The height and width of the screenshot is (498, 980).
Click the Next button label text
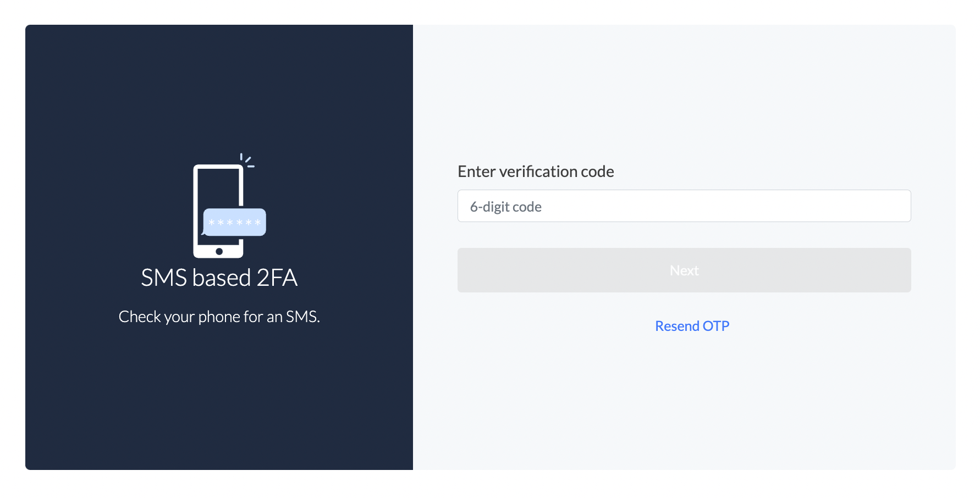point(684,270)
